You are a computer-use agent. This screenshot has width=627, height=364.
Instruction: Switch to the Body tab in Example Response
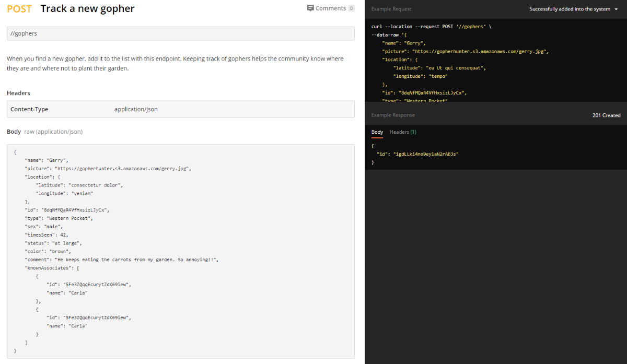pos(377,132)
